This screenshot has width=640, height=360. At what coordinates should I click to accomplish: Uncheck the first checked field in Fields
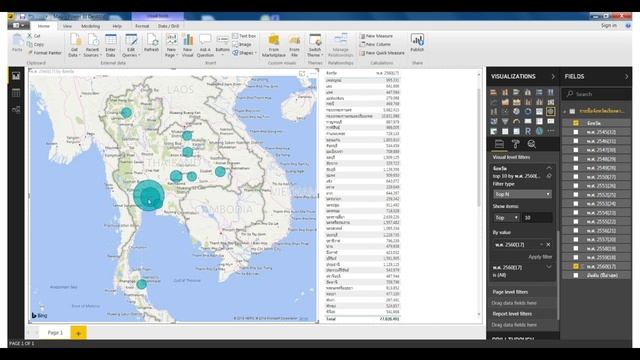576,123
